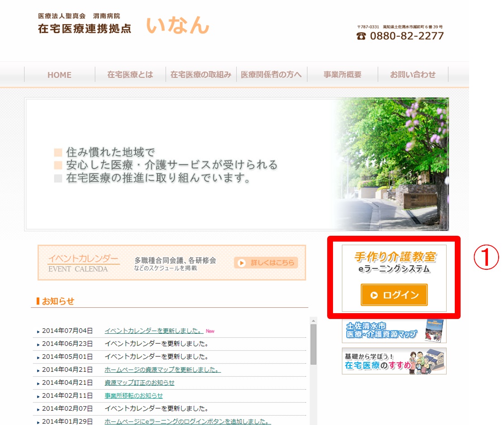Click the news list scroll-up arrow
504x425 pixels.
[x=313, y=321]
